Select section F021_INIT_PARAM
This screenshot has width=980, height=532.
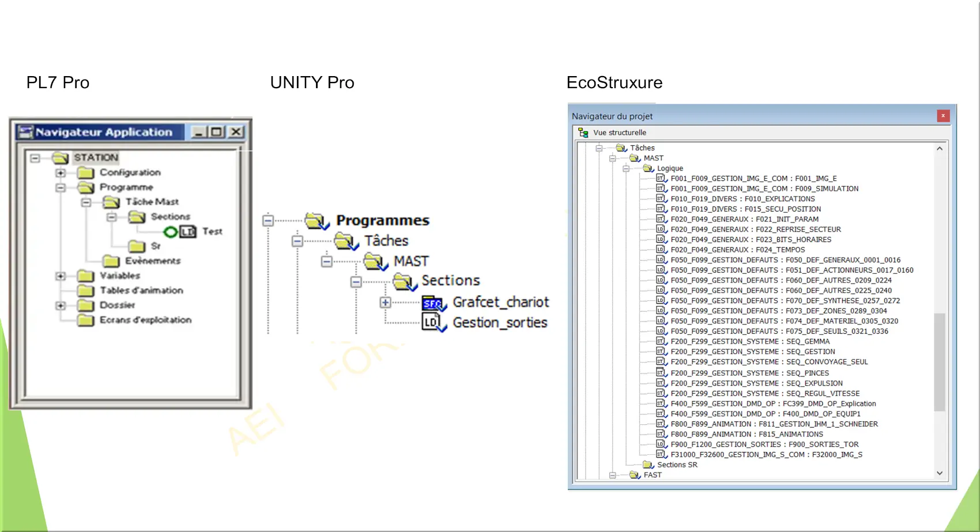tap(744, 219)
